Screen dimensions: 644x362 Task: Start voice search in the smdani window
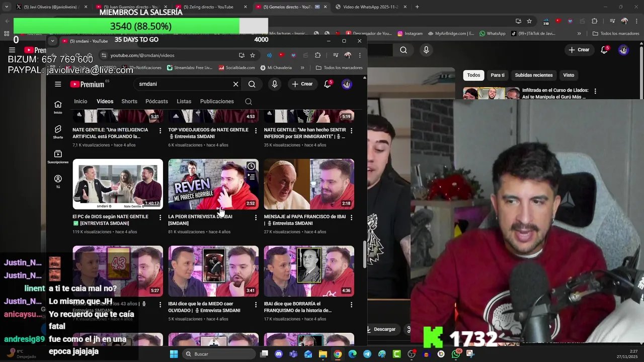pos(275,84)
